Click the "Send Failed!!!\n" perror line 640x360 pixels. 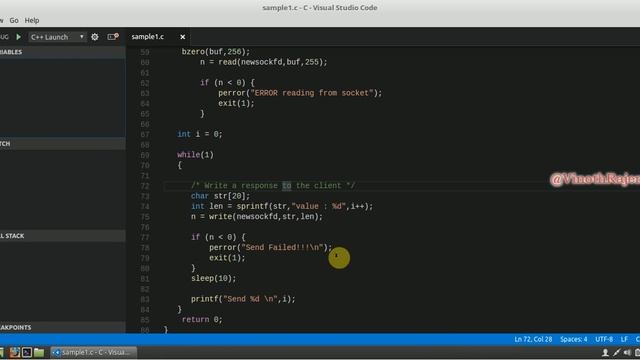point(270,247)
